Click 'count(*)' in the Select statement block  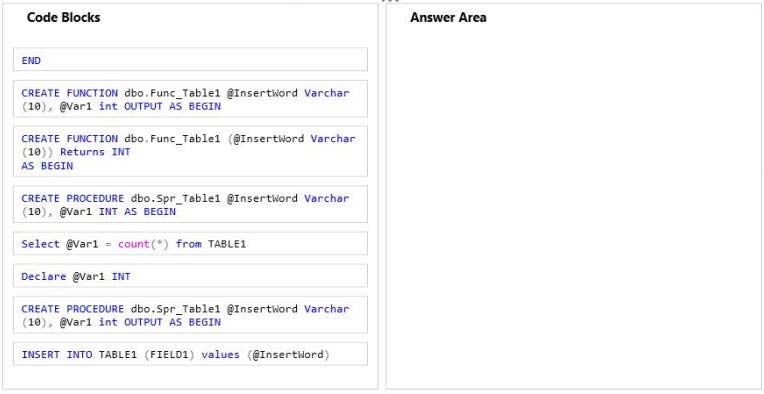point(143,244)
